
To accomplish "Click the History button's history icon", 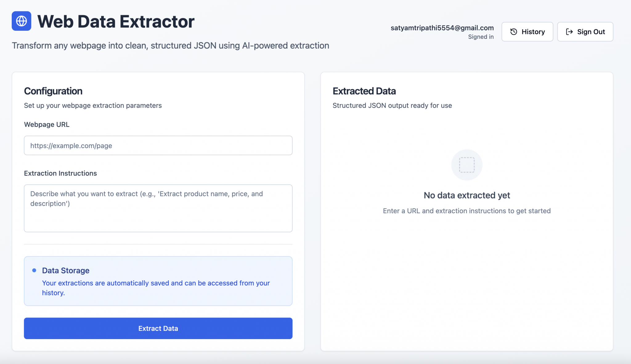I will click(x=514, y=31).
